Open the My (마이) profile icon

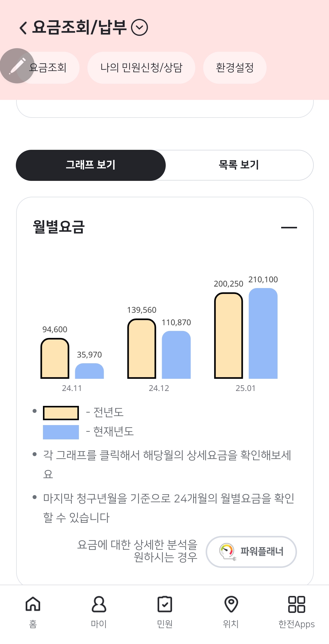(99, 604)
